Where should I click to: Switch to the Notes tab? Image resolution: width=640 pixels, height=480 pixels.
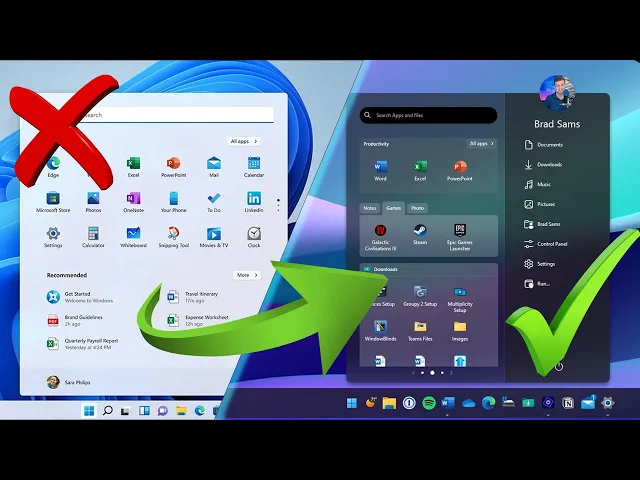pyautogui.click(x=370, y=208)
